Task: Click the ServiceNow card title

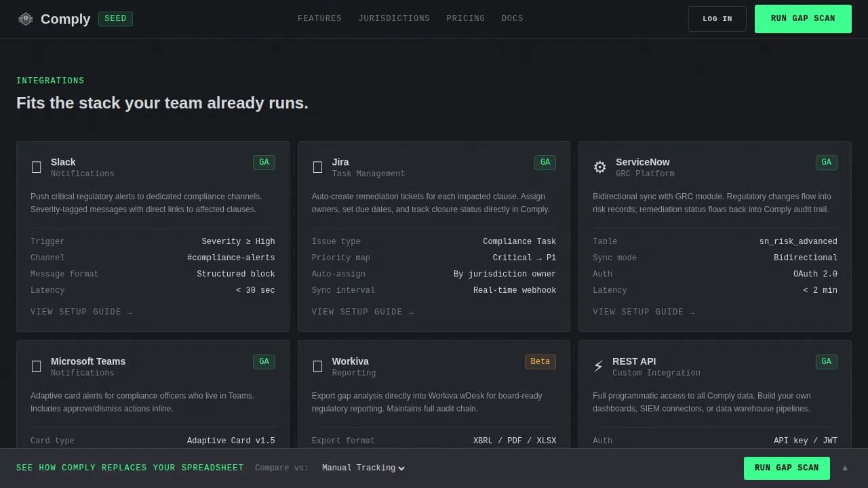Action: tap(643, 162)
